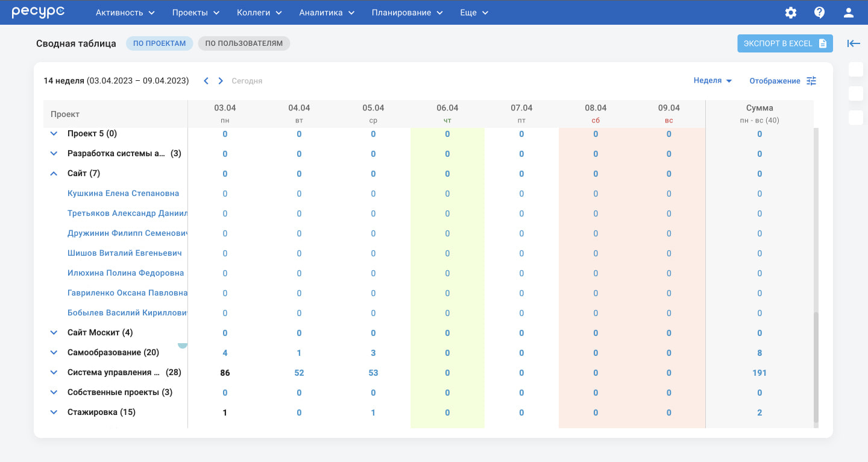Click 08.04 Saturday column header

(596, 113)
